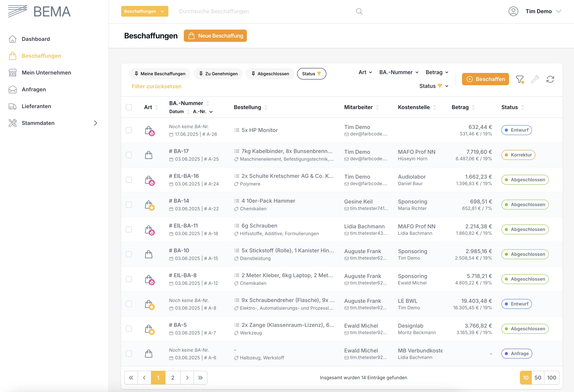Open Anfragen in the sidebar
574x392 pixels.
(x=34, y=89)
